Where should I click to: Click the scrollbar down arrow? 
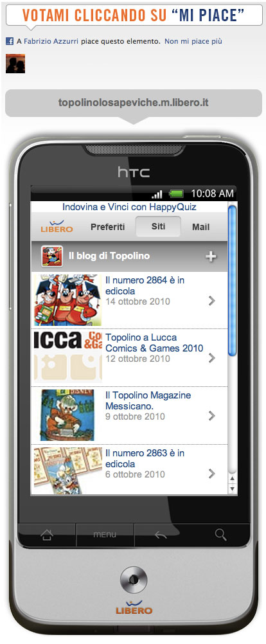[233, 488]
